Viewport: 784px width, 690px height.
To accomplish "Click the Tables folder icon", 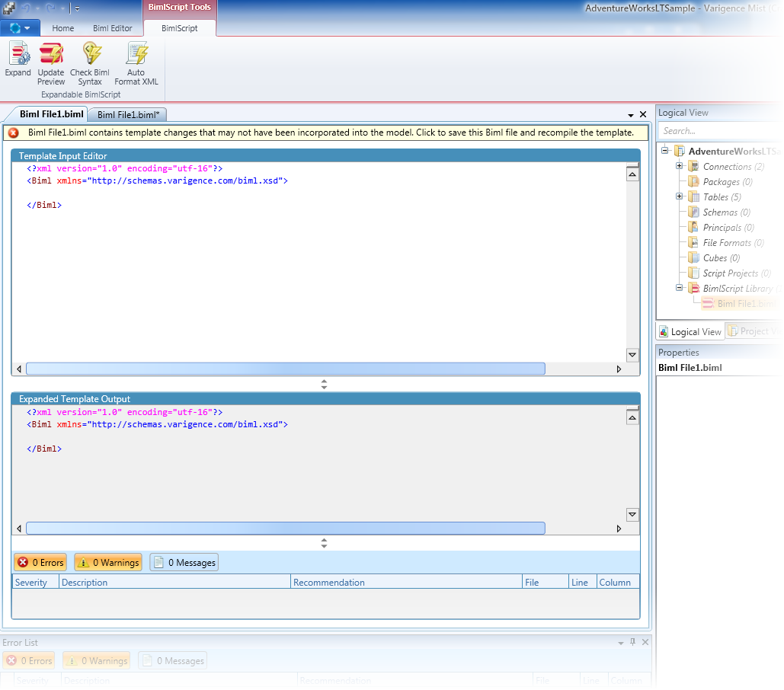I will [x=693, y=196].
